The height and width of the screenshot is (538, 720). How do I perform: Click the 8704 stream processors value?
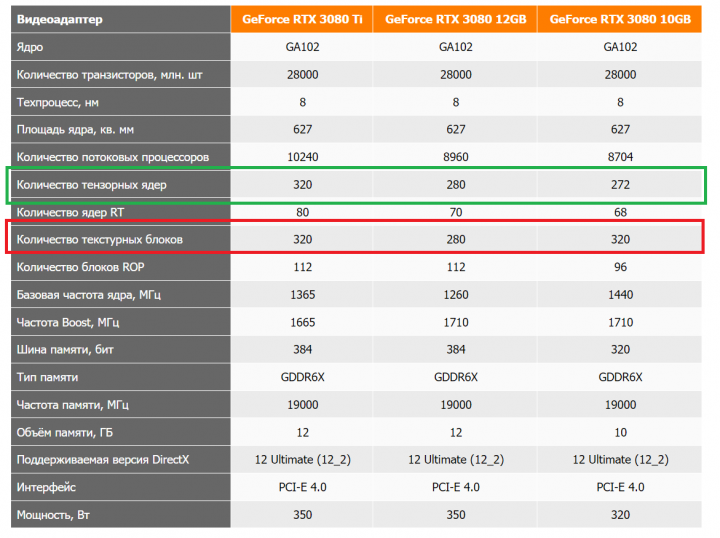620,157
